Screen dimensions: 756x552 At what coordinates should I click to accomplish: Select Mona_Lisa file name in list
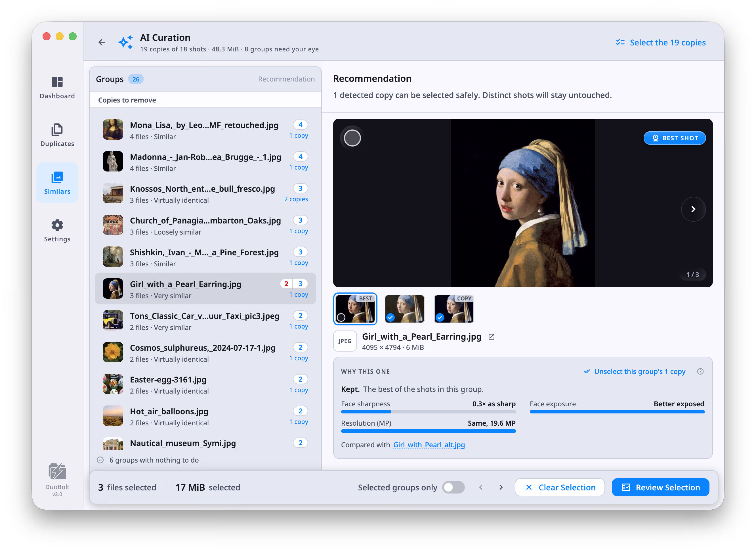[204, 125]
